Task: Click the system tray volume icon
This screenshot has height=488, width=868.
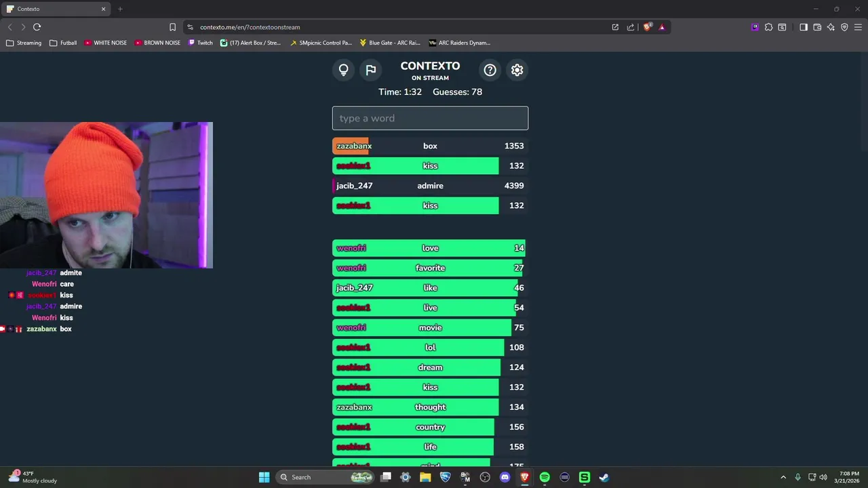Action: 823,477
